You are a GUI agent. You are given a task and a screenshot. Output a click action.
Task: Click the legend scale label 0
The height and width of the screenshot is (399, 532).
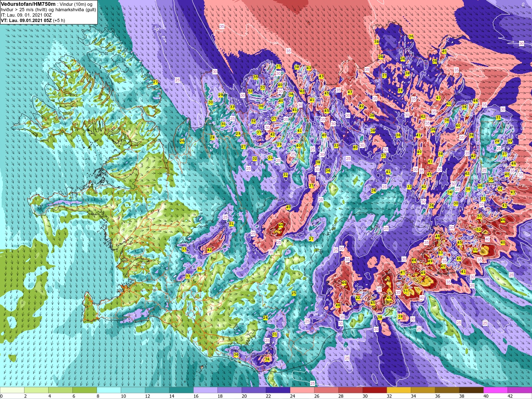[1, 396]
